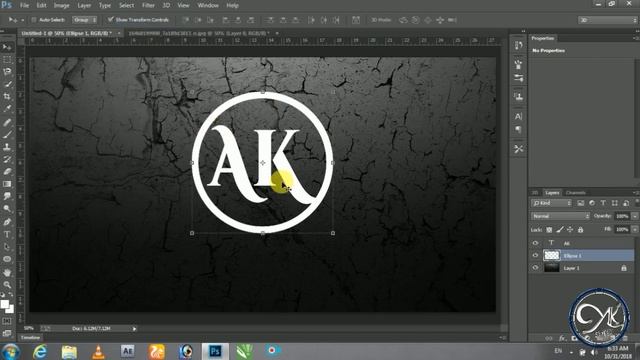Open the Window menu
Viewport: 640px width, 360px height.
tap(208, 6)
